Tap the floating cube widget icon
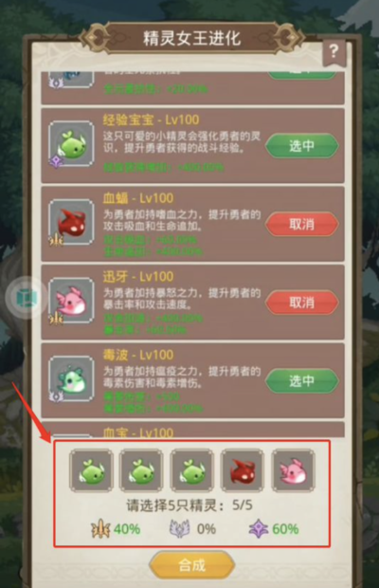The image size is (379, 588). coord(27,298)
